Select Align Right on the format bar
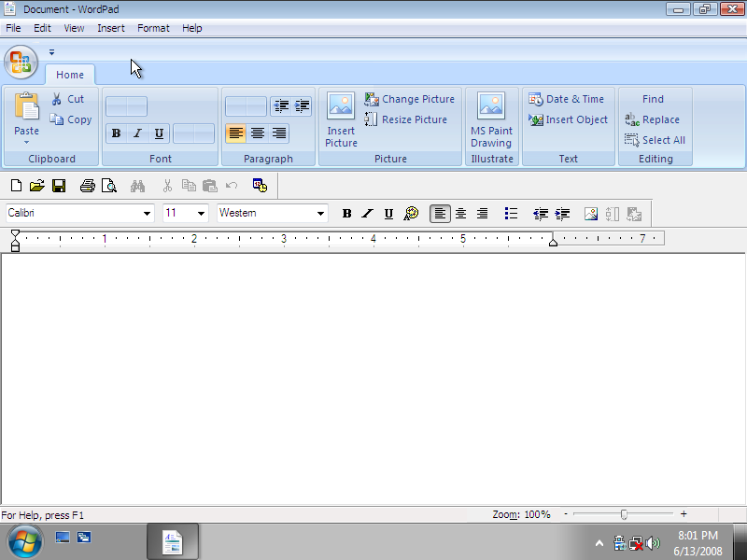This screenshot has height=560, width=747. pyautogui.click(x=482, y=214)
